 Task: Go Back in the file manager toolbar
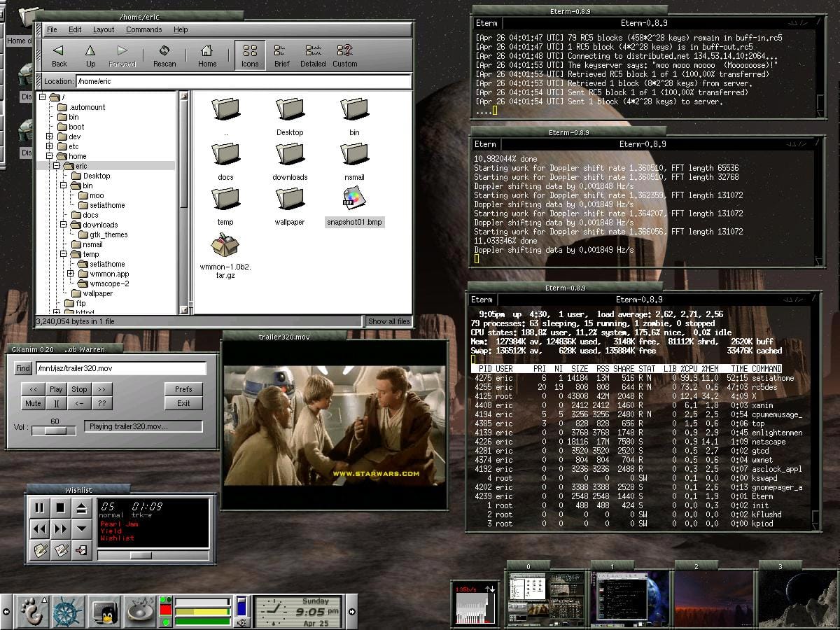(x=59, y=55)
